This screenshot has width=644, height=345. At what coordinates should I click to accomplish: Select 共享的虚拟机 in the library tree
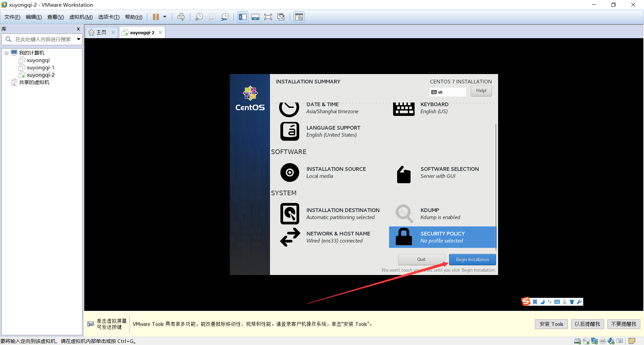coord(34,82)
